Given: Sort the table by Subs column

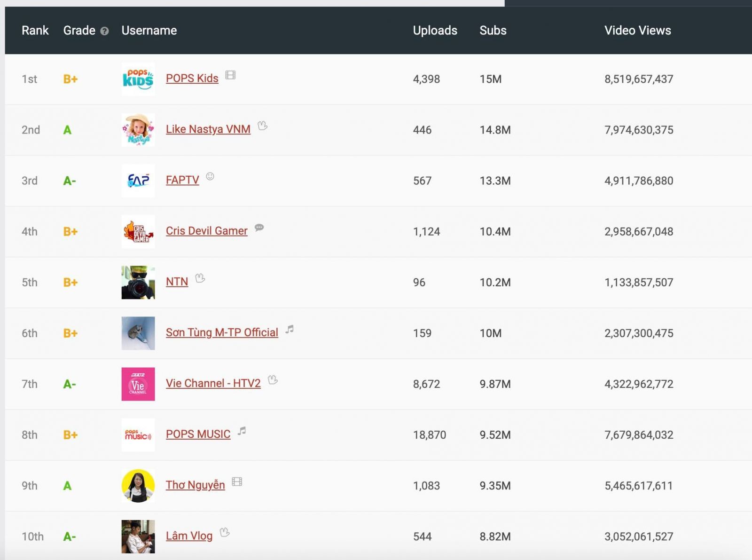Looking at the screenshot, I should pyautogui.click(x=493, y=31).
